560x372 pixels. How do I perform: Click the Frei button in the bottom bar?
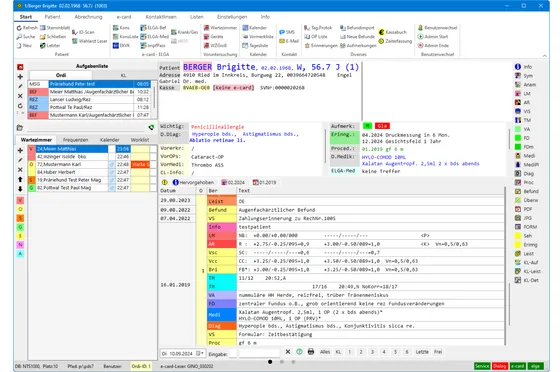[x=438, y=352]
